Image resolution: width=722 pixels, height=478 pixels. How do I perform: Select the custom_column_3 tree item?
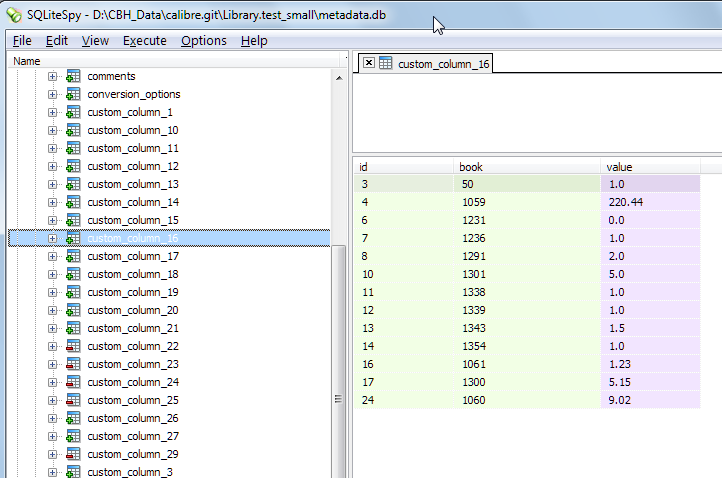click(130, 472)
